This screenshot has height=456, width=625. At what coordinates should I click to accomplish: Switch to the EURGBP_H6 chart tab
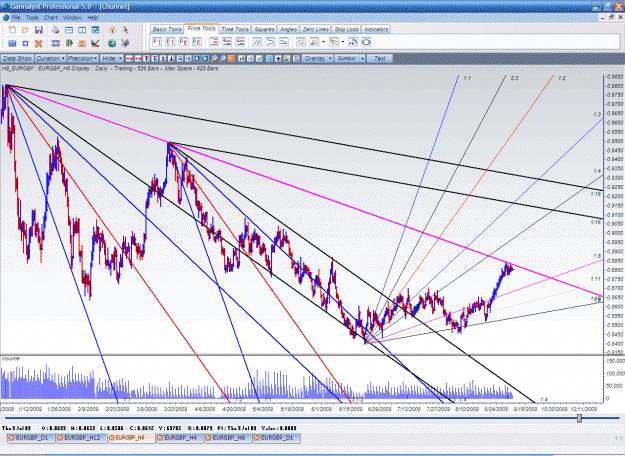[x=228, y=438]
